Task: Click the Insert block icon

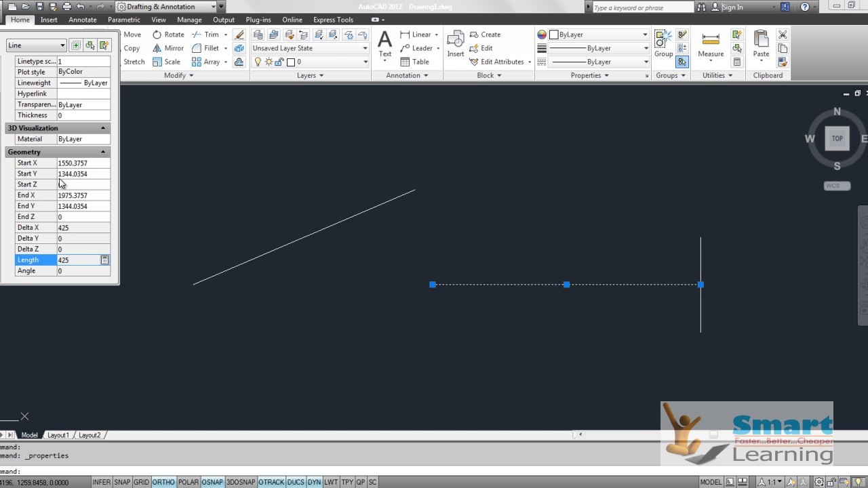Action: tap(456, 45)
